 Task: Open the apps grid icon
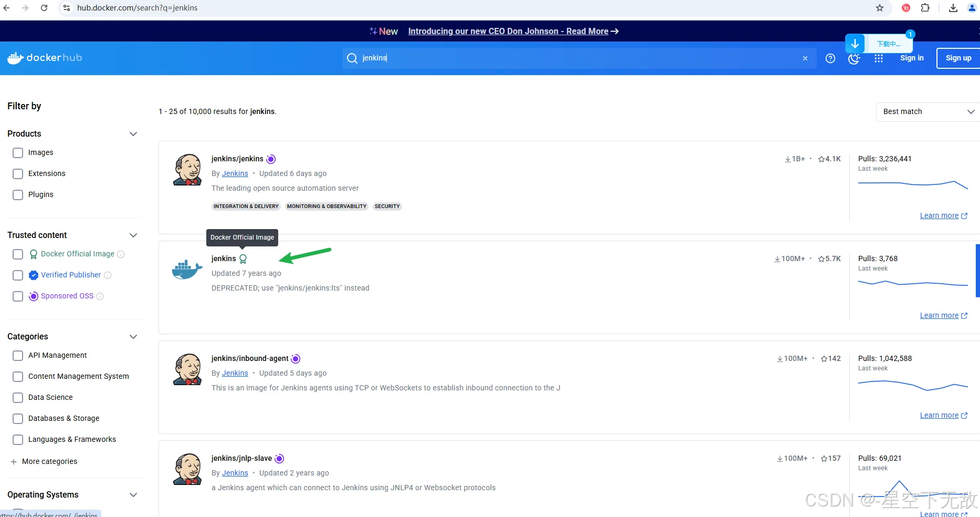pyautogui.click(x=879, y=58)
